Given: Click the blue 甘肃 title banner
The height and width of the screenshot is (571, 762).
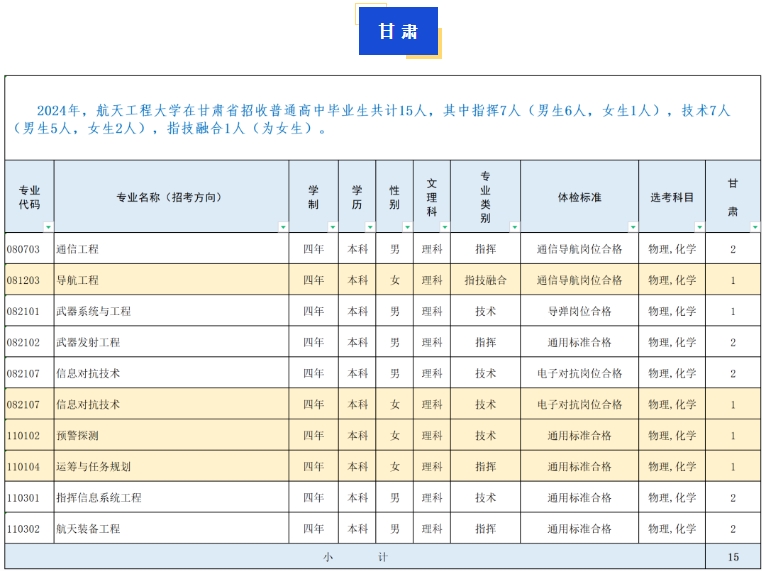Looking at the screenshot, I should pos(397,31).
